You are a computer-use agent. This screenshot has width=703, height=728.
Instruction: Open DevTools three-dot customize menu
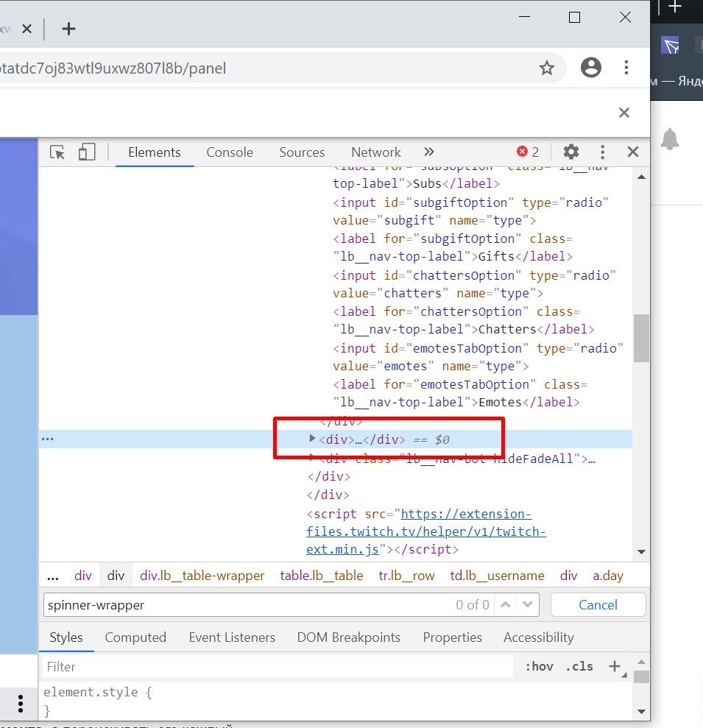[602, 152]
